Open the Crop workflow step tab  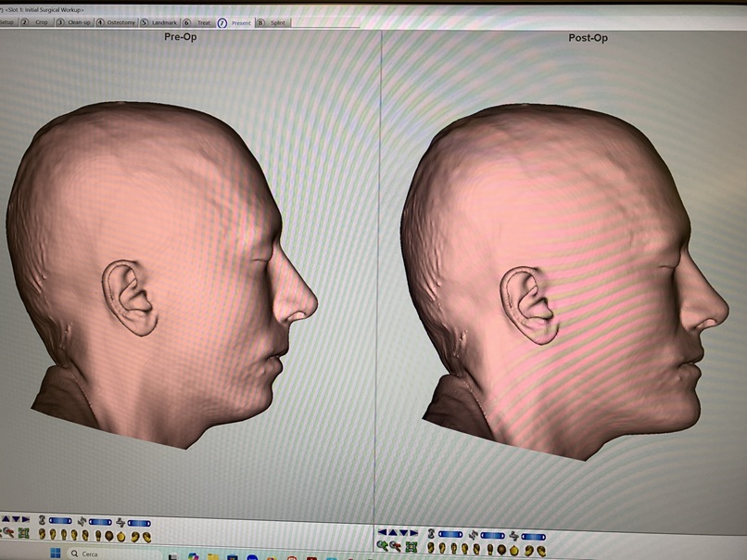pos(36,22)
